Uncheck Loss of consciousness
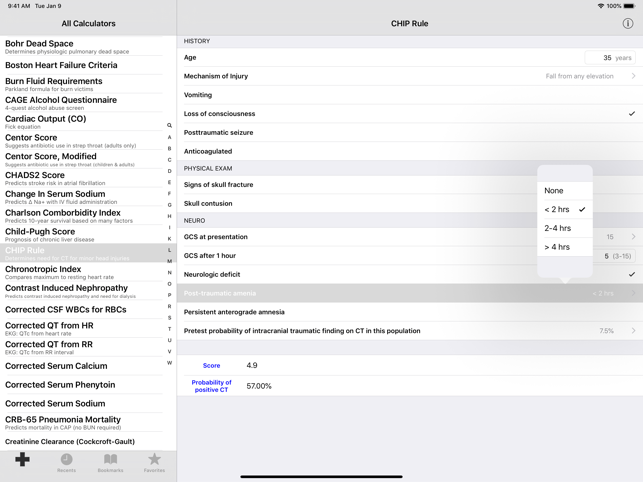Screen dimensions: 643x482 [631, 114]
